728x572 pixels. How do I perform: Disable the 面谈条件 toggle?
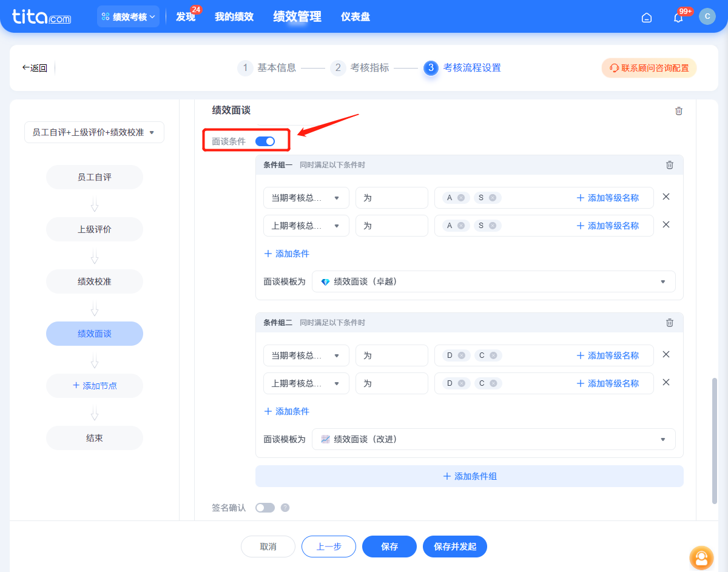(265, 141)
